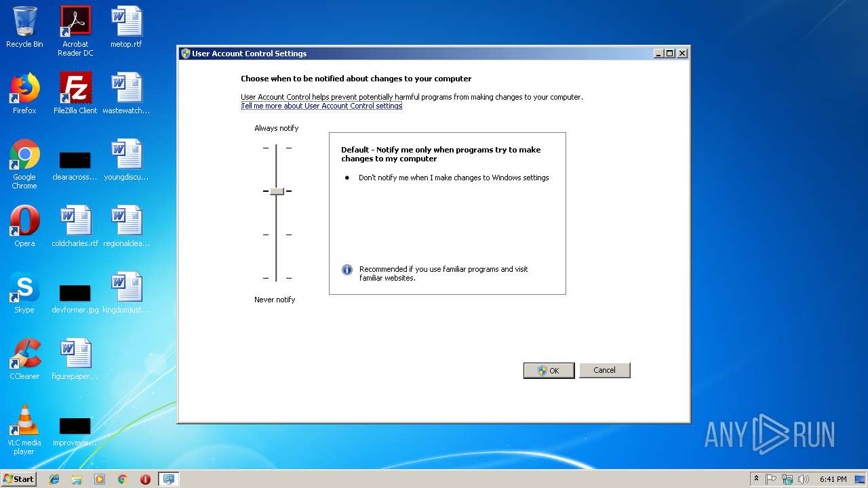This screenshot has height=488, width=868.
Task: Open Firefox desktop shortcut
Action: pos(24,94)
